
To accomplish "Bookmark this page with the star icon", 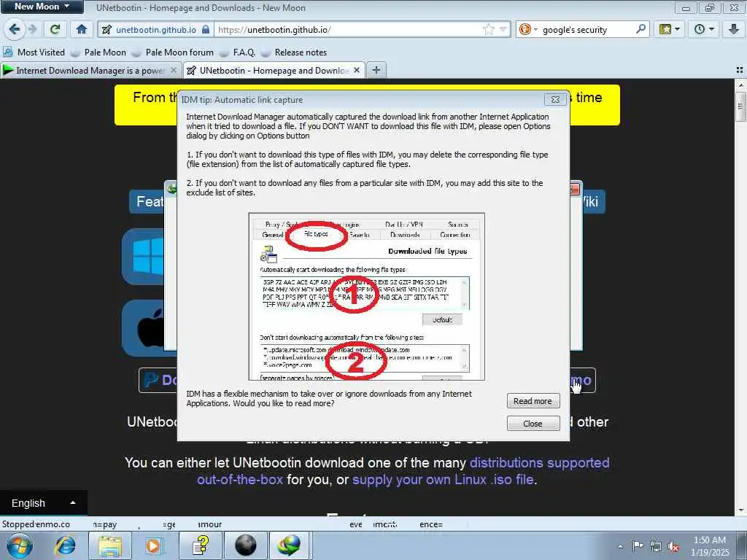I will pos(488,29).
